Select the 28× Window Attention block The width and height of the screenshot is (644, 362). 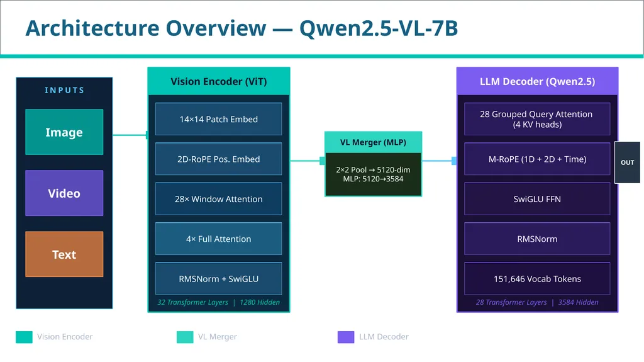(218, 199)
